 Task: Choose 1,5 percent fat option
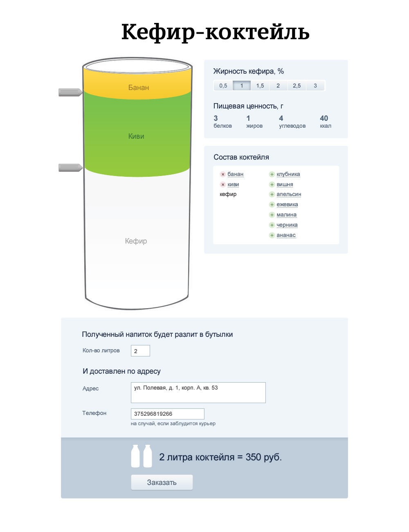point(260,86)
